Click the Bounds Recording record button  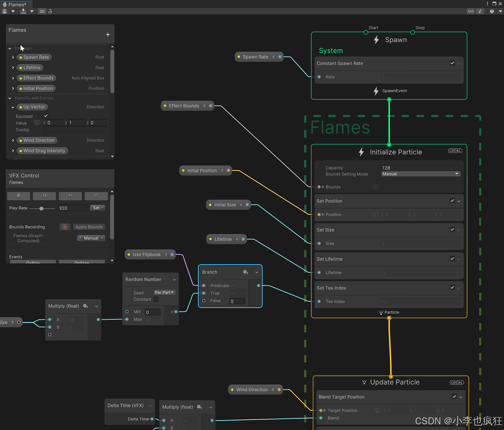(65, 227)
